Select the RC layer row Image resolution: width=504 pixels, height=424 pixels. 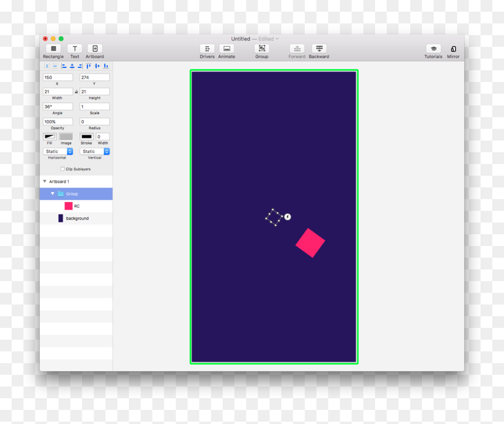76,206
